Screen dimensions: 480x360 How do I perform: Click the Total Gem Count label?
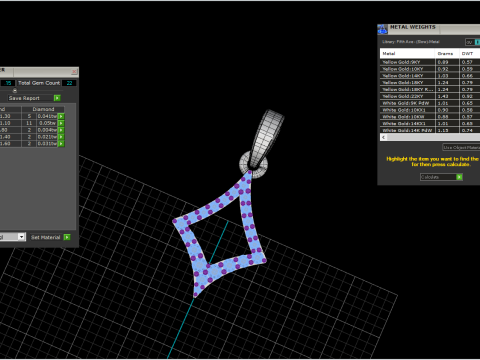pos(39,83)
